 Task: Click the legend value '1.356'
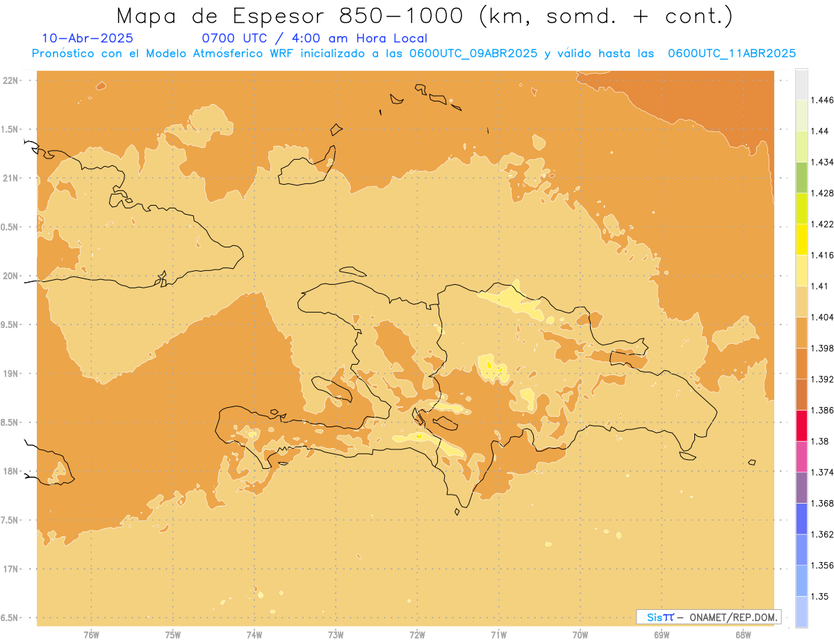822,565
